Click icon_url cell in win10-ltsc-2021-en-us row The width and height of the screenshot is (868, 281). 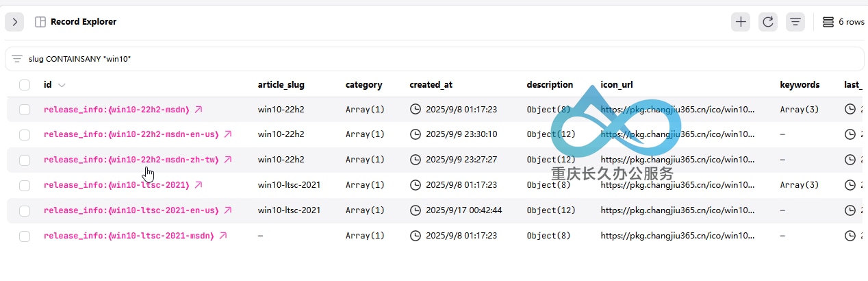(678, 211)
